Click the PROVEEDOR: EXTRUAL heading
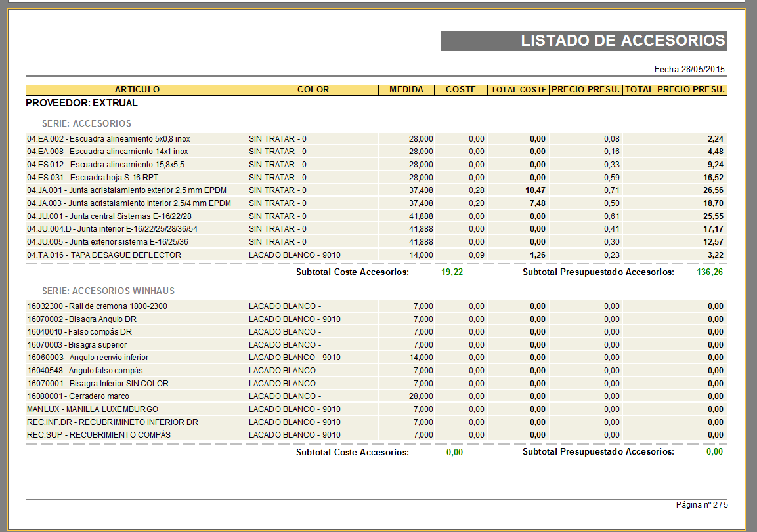The image size is (757, 532). (81, 103)
